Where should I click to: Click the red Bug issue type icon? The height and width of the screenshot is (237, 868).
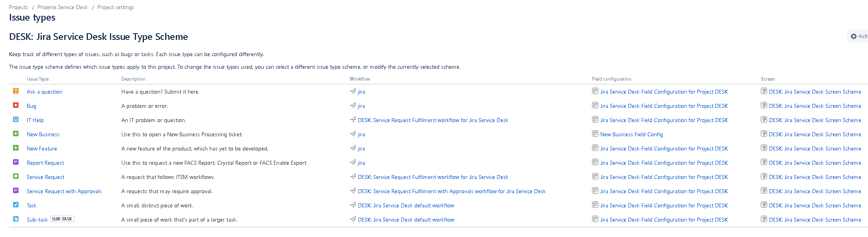(16, 105)
